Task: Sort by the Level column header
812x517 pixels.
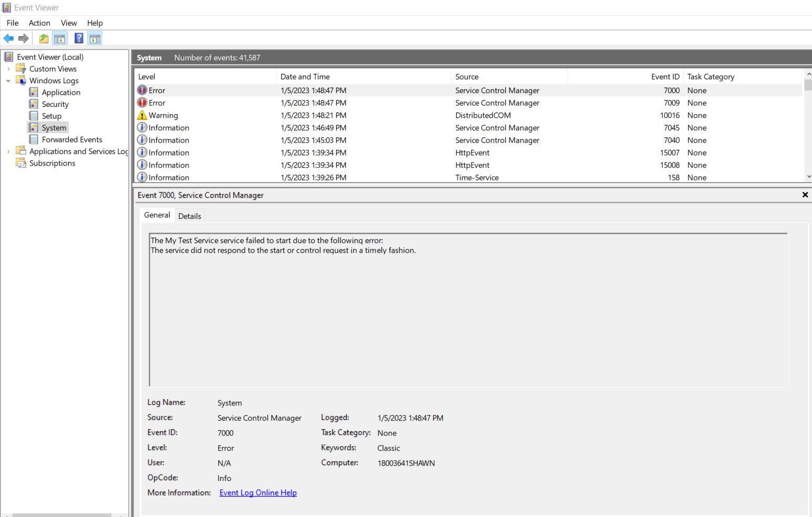Action: pos(205,76)
